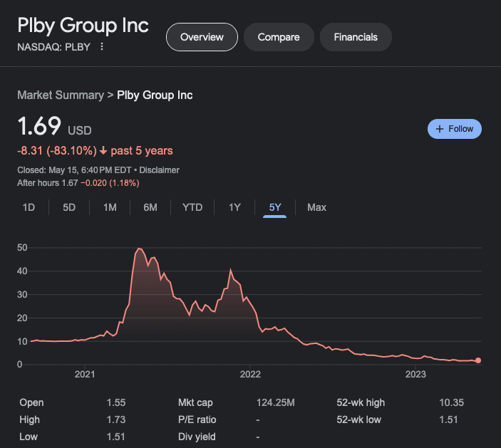Select the Overview tab
Screen dimensions: 501x448
[202, 37]
